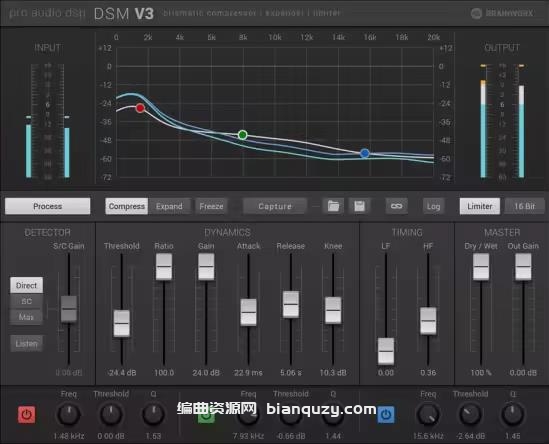
Task: Click the 0.00 LF timing value
Action: [386, 373]
